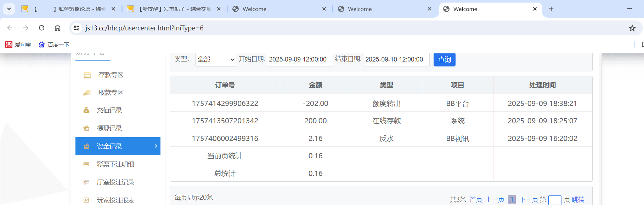Viewport: 644px width, 205px height.
Task: Click the 结束日期 date field
Action: (x=396, y=59)
